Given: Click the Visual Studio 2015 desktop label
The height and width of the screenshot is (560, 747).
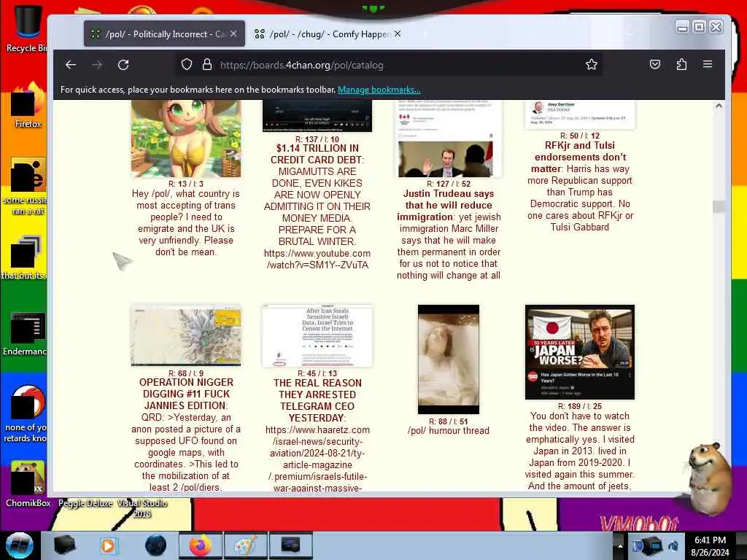Looking at the screenshot, I should tap(142, 508).
